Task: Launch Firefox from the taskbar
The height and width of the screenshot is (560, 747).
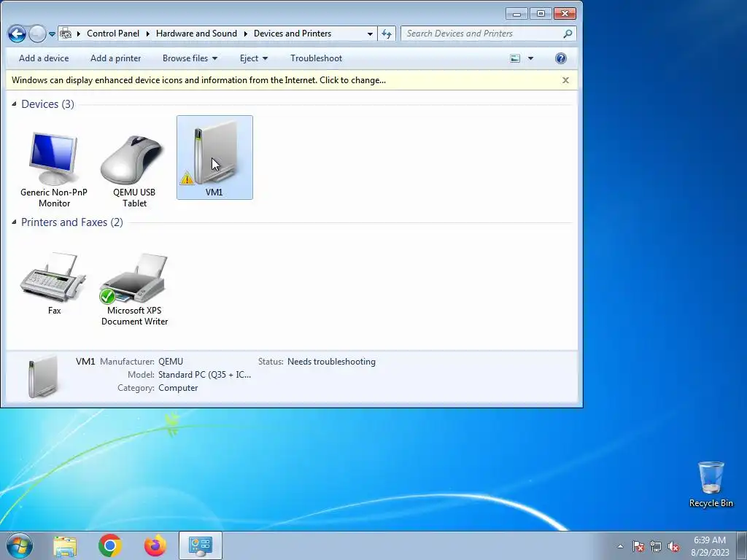Action: 155,545
